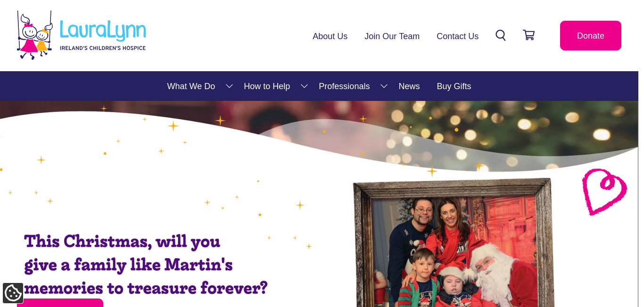
Task: Open the About Us link
Action: 330,36
